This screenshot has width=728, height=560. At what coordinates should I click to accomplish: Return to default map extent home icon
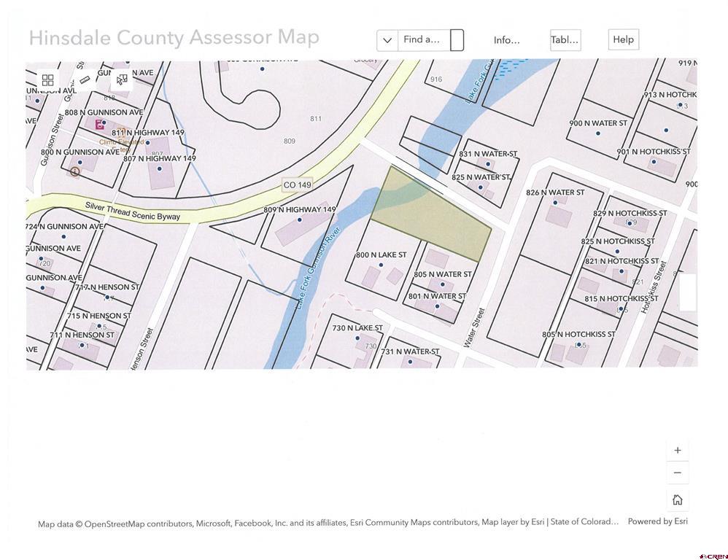pos(678,499)
